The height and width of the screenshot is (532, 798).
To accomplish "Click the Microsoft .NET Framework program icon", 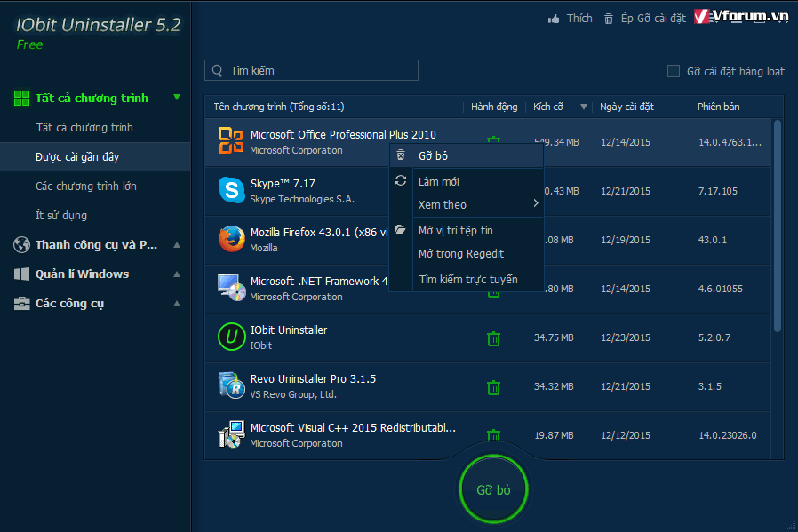I will 232,288.
